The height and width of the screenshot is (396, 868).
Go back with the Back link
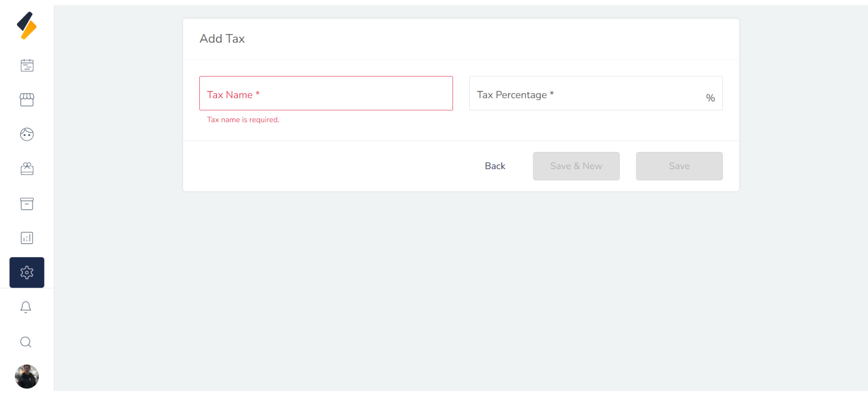click(495, 166)
